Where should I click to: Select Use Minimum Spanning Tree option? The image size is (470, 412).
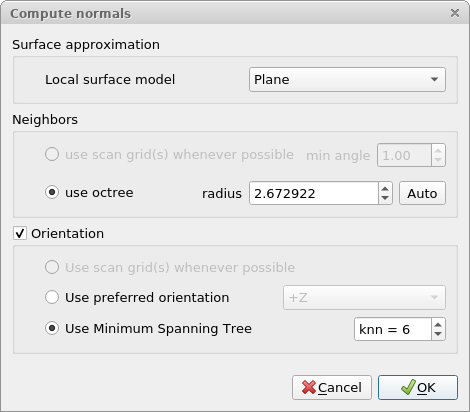(52, 328)
